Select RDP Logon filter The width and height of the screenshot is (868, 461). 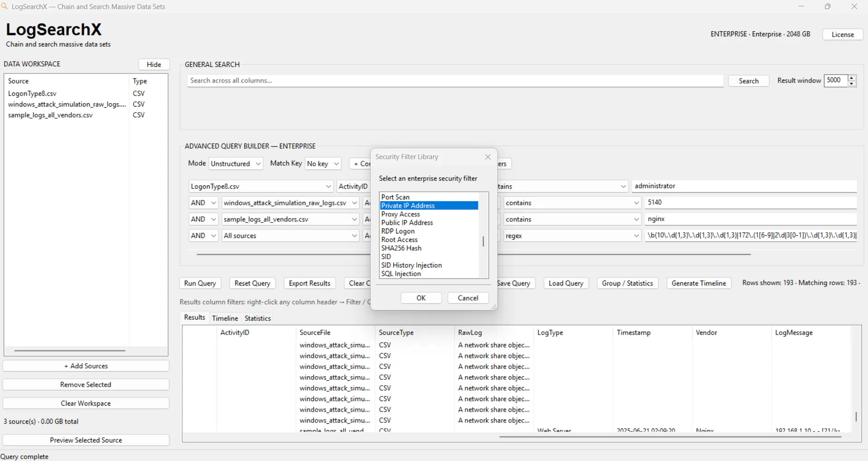pyautogui.click(x=429, y=231)
